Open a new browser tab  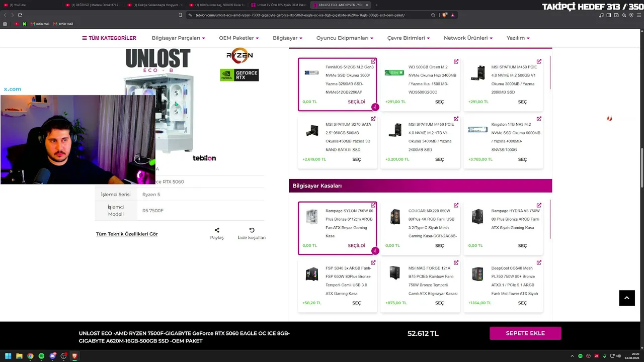point(376,5)
